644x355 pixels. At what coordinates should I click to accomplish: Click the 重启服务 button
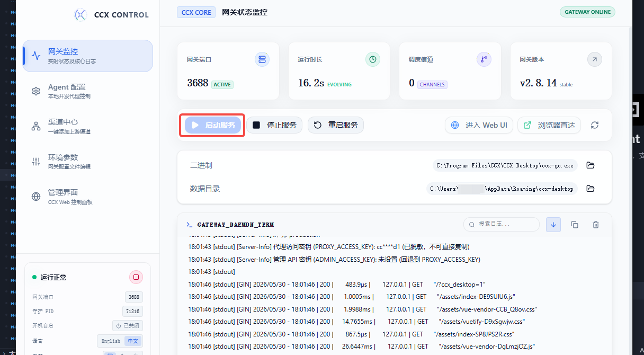coord(336,125)
